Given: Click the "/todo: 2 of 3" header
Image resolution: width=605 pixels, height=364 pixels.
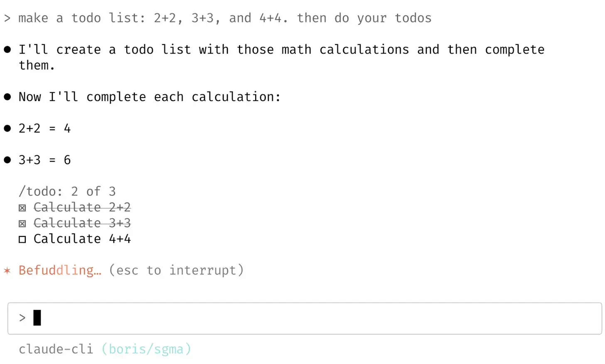Looking at the screenshot, I should [67, 192].
